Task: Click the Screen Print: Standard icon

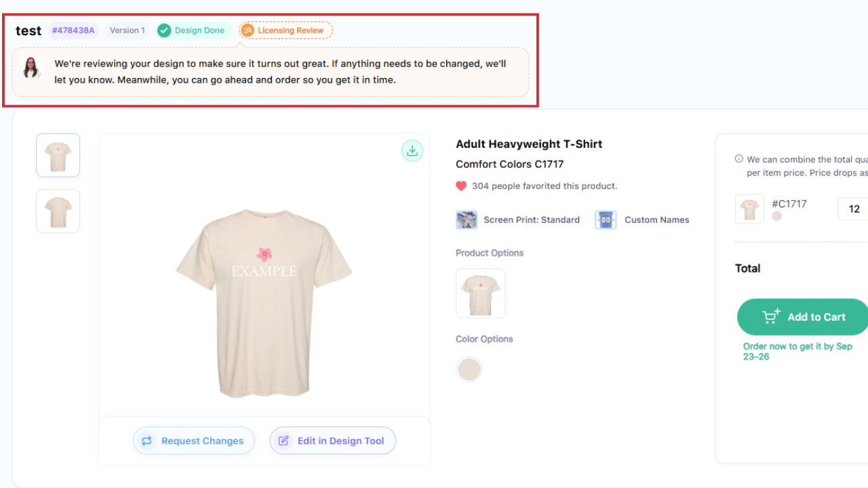Action: tap(467, 220)
